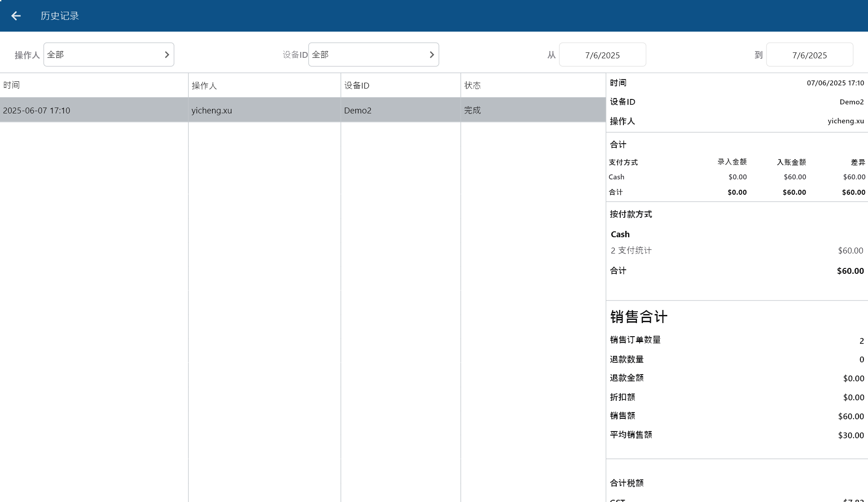Click the 折扣额 row
The width and height of the screenshot is (868, 502).
(x=737, y=397)
